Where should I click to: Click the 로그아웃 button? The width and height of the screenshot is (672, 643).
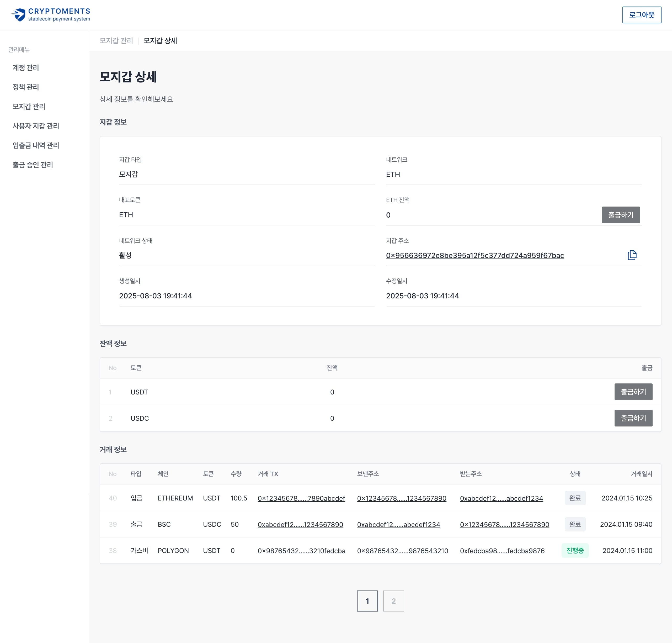coord(642,15)
